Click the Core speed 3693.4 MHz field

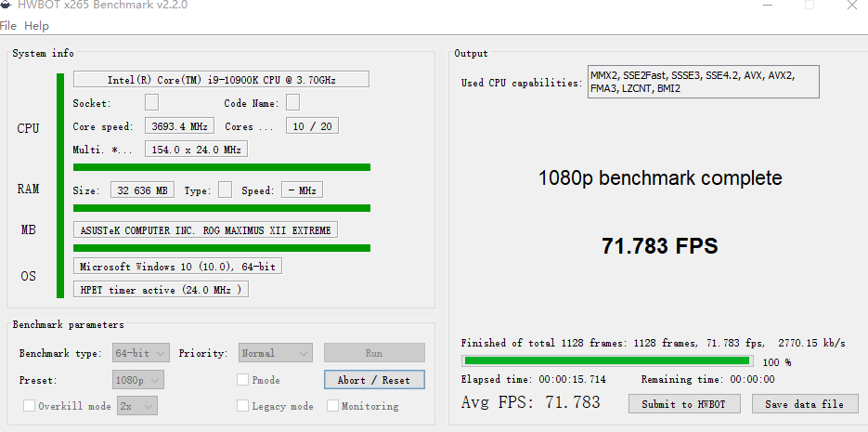(179, 126)
